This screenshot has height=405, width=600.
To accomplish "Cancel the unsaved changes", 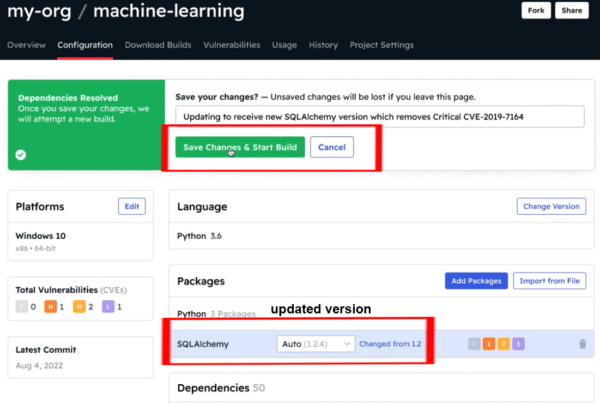I will click(332, 147).
